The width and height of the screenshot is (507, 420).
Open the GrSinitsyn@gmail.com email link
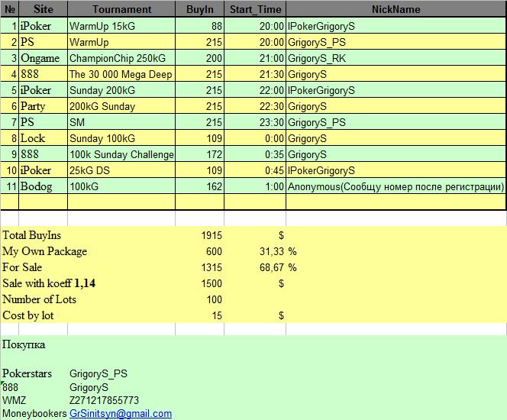pyautogui.click(x=121, y=414)
